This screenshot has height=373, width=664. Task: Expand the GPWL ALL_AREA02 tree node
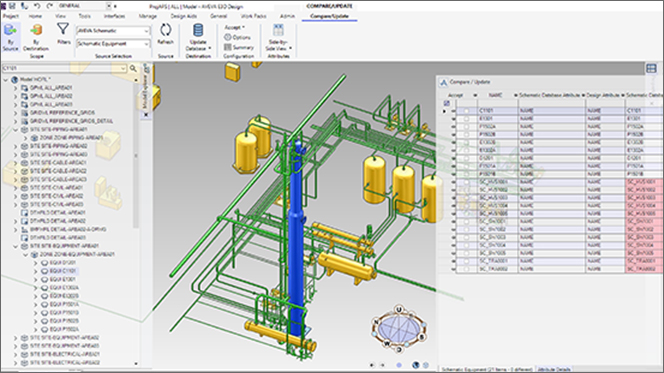(16, 96)
